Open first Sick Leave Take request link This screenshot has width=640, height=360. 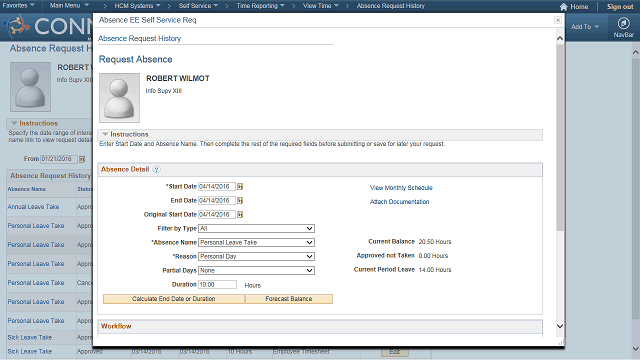(29, 338)
